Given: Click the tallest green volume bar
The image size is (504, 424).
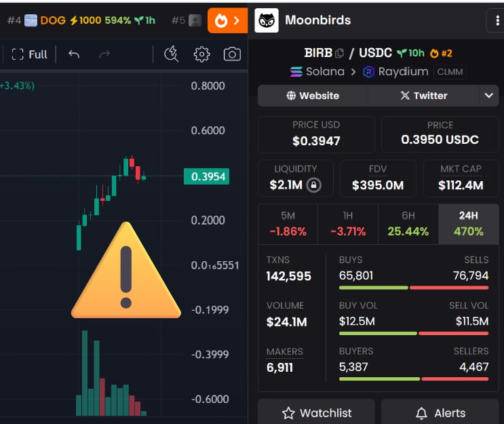Looking at the screenshot, I should (85, 373).
